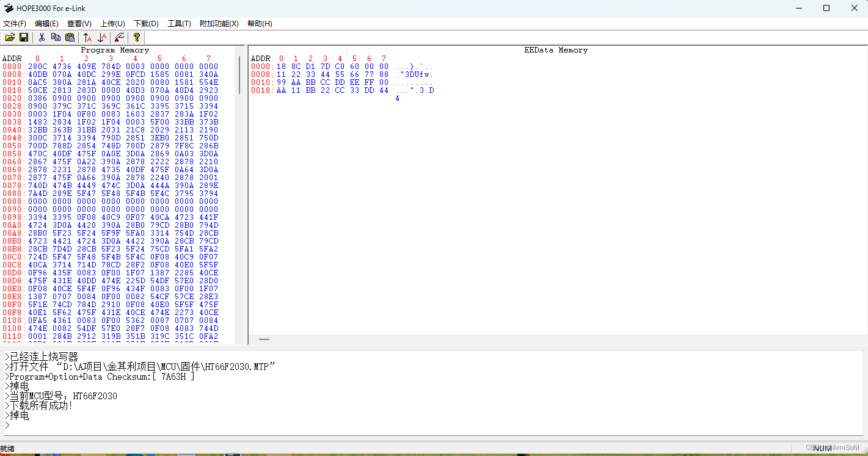Open a file with the folder toolbar icon

10,38
